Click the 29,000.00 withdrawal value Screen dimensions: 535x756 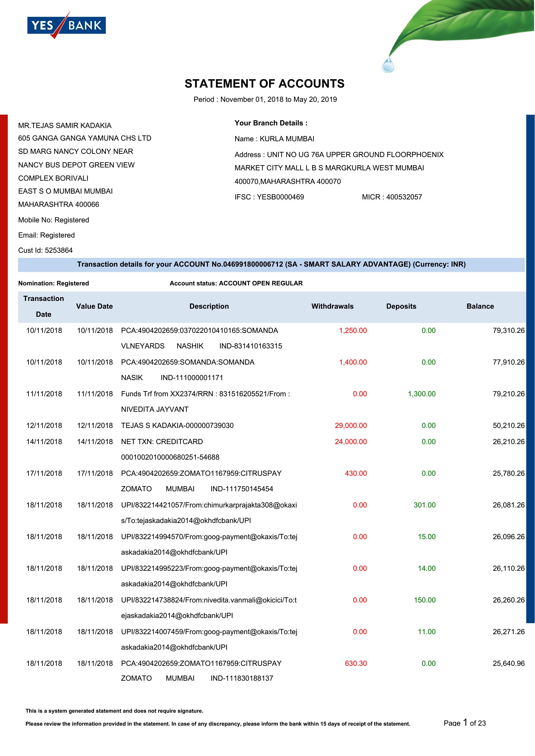pyautogui.click(x=351, y=425)
